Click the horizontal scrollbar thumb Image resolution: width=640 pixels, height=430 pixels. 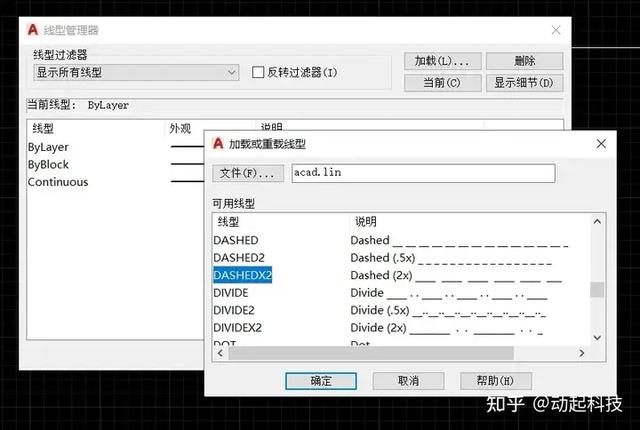371,353
